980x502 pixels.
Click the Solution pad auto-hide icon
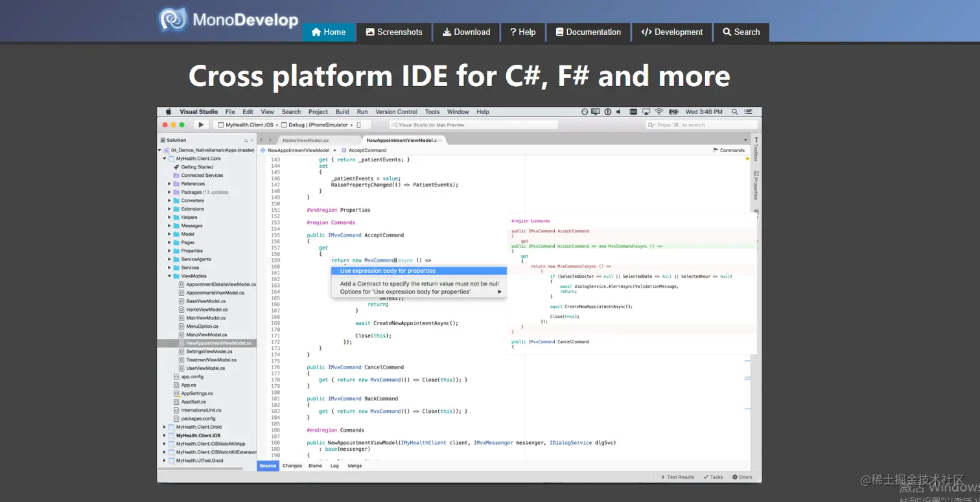[246, 140]
